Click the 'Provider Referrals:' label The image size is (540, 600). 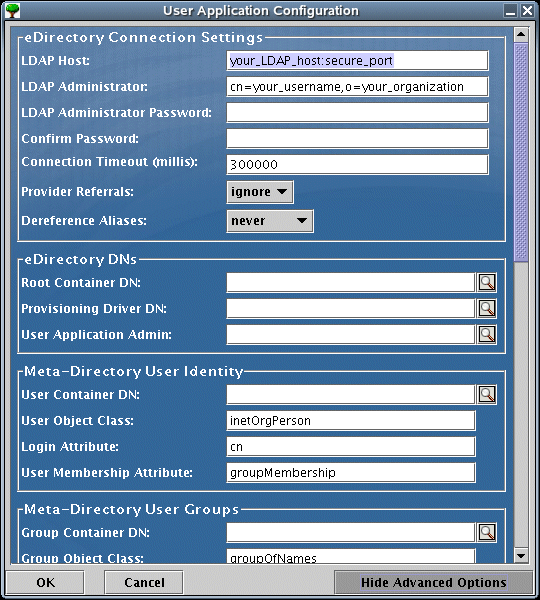coord(78,191)
